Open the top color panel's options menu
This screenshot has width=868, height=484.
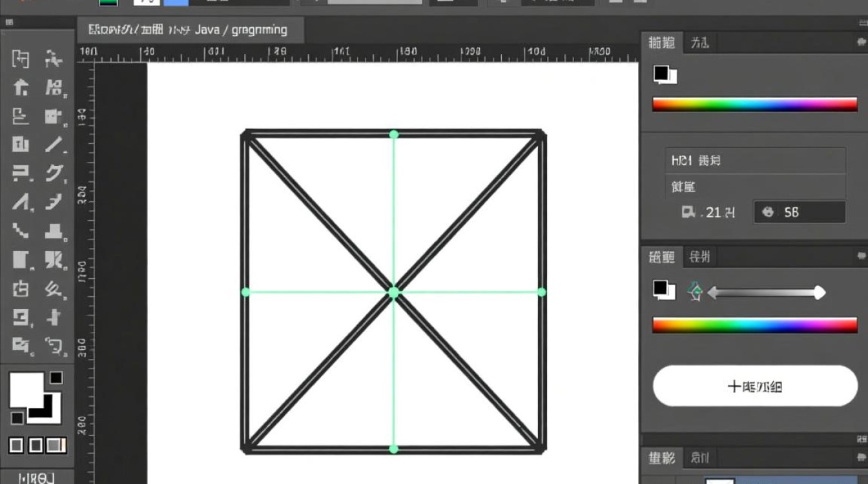click(x=860, y=43)
